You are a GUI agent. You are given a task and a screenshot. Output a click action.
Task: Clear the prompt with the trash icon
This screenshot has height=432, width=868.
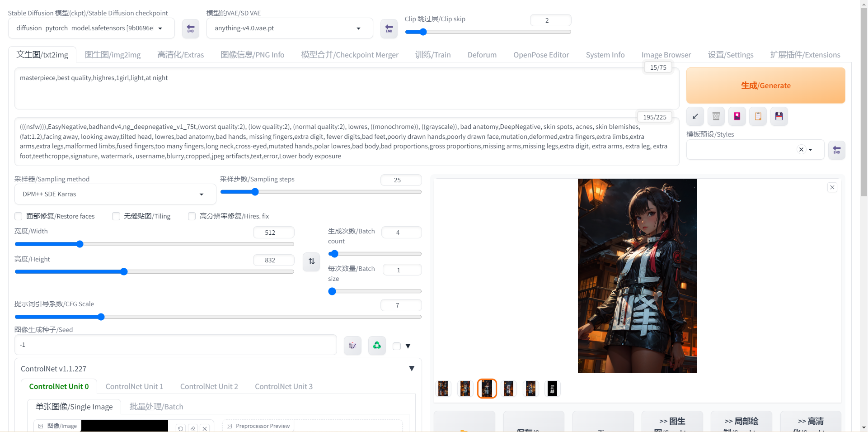[716, 116]
